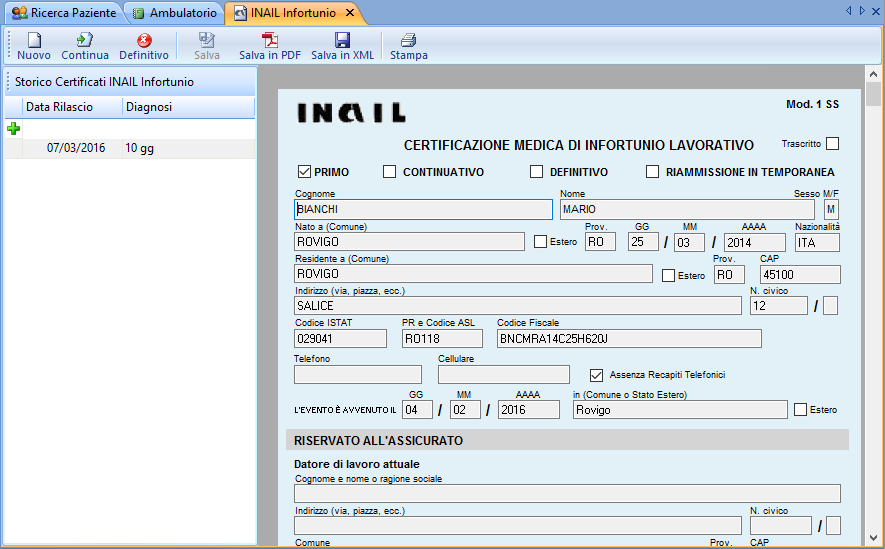Click N. civico field 12
The image size is (885, 549).
tap(778, 306)
